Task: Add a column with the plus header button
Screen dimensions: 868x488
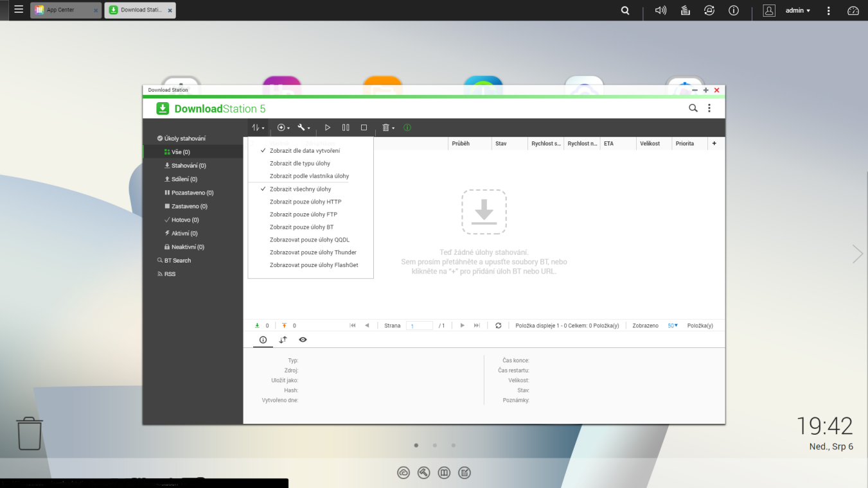Action: tap(714, 143)
